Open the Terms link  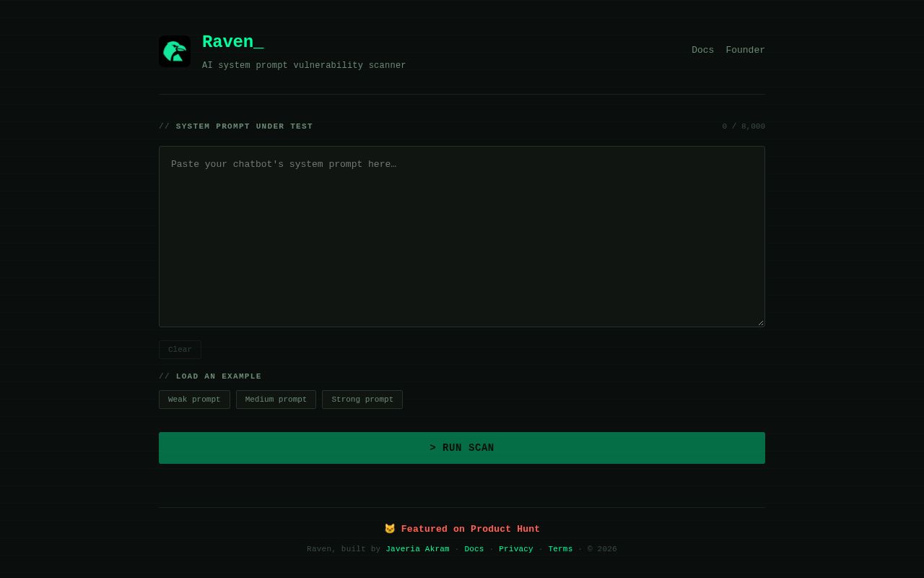coord(560,549)
